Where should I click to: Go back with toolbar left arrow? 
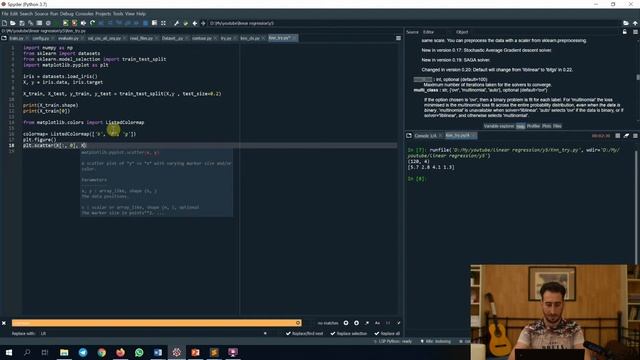pos(195,23)
